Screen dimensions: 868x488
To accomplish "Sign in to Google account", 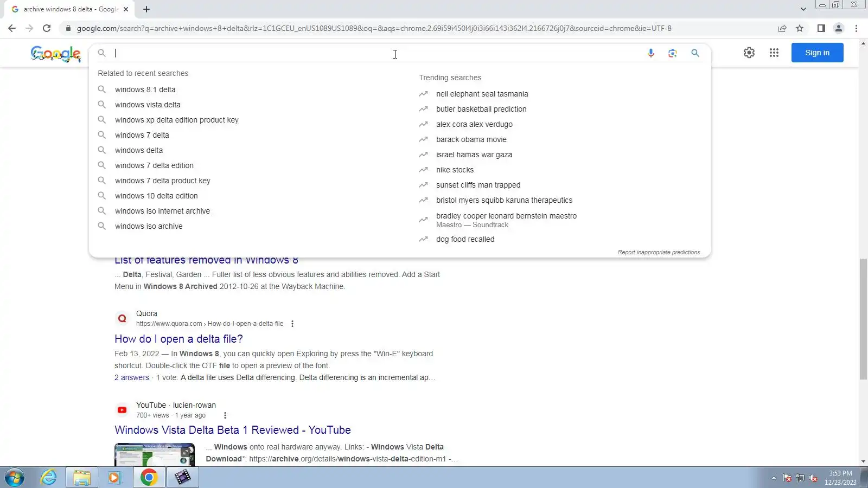I will coord(817,53).
